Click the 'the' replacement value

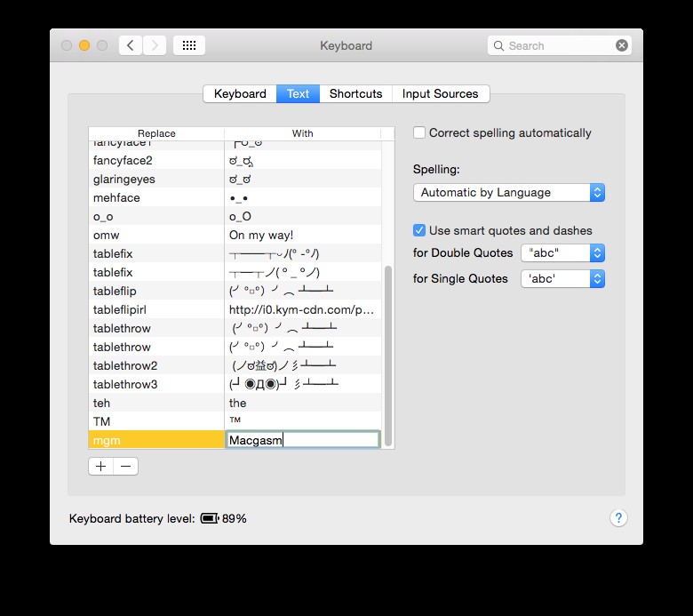237,403
